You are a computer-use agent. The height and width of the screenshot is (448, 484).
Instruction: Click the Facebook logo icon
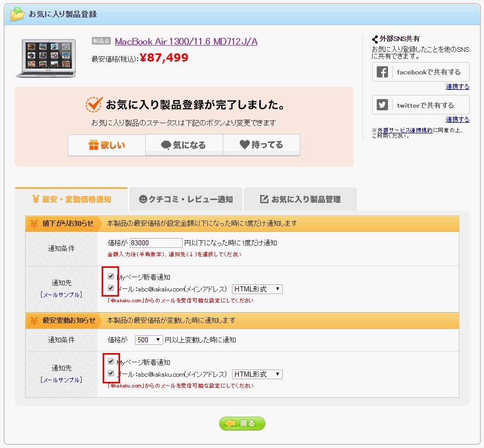382,72
